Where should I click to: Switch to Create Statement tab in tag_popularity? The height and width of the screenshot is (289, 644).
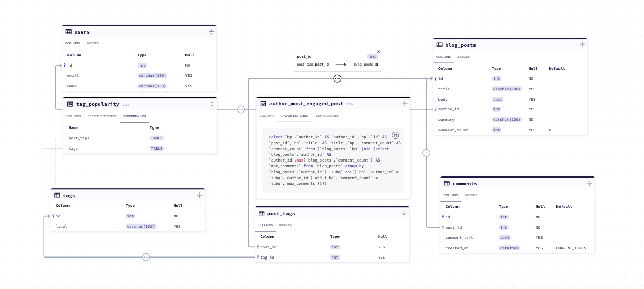click(102, 116)
